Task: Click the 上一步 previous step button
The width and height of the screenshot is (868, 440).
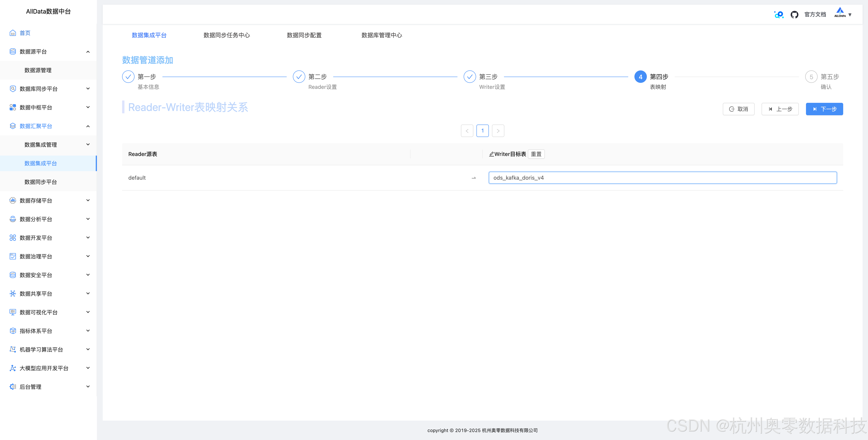Action: tap(780, 109)
